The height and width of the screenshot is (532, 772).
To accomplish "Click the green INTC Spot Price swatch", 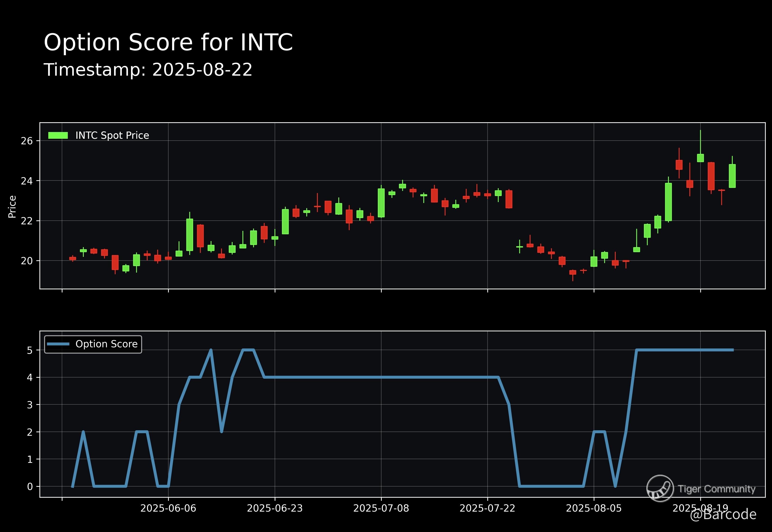I will [58, 135].
